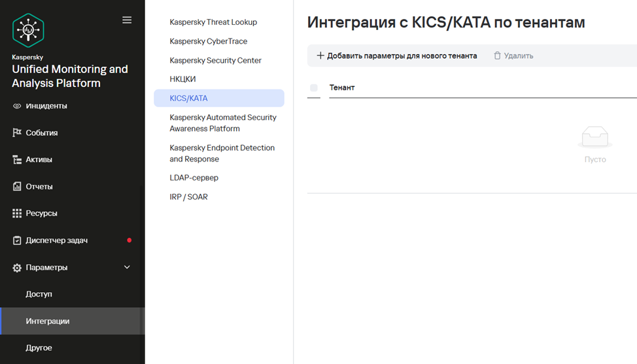This screenshot has height=364, width=637.
Task: Click the empty inbox Пусто placeholder icon
Action: [x=594, y=137]
